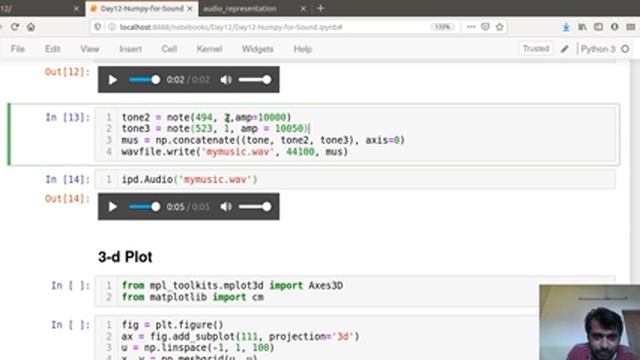640x360 pixels.
Task: Click the Python 3 kernel status circle
Action: pyautogui.click(x=625, y=49)
